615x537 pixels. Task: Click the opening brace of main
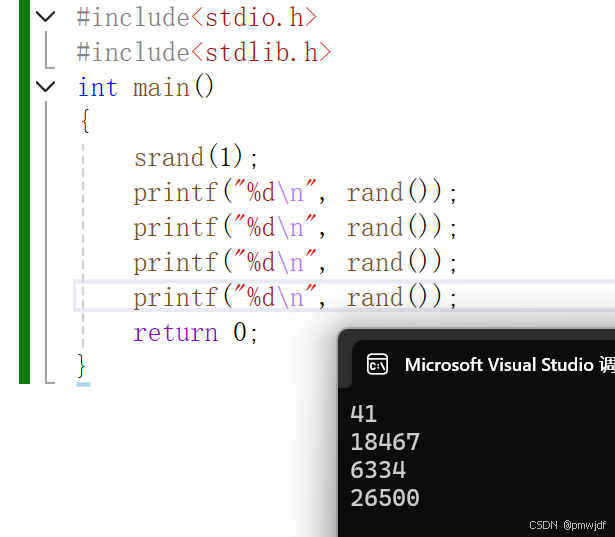pyautogui.click(x=85, y=121)
